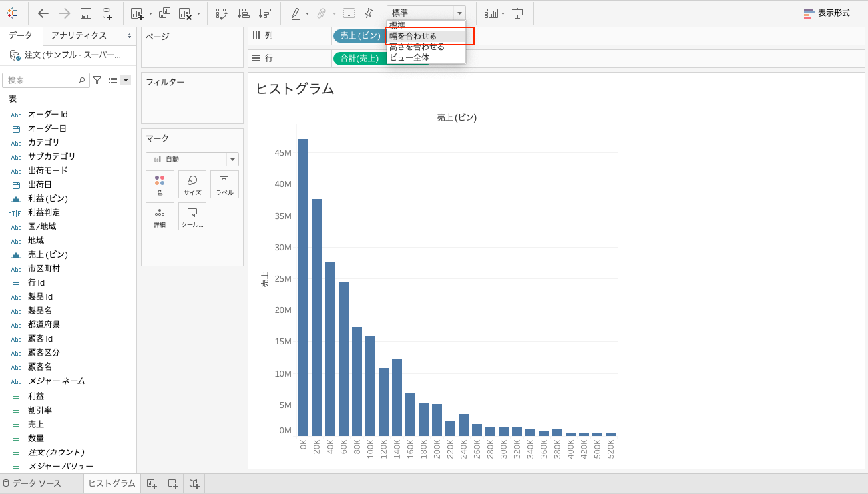This screenshot has height=494, width=868.
Task: Click the fix axes pin icon
Action: click(369, 13)
